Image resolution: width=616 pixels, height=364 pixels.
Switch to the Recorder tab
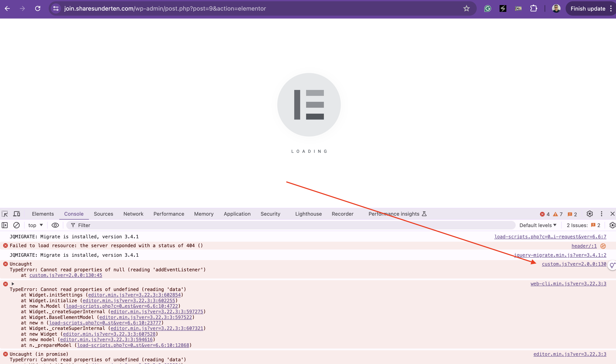343,214
